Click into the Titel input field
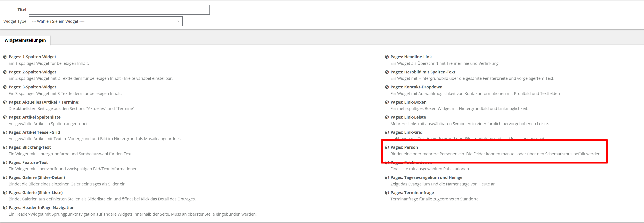 (119, 10)
